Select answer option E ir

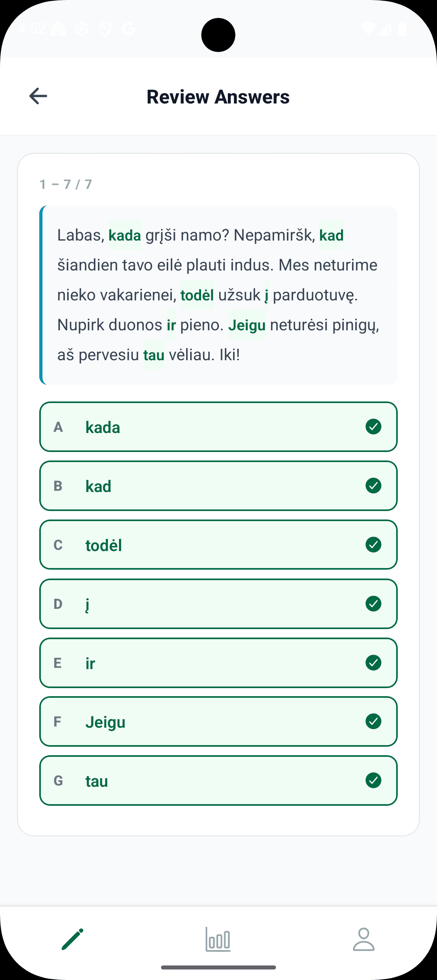(218, 663)
